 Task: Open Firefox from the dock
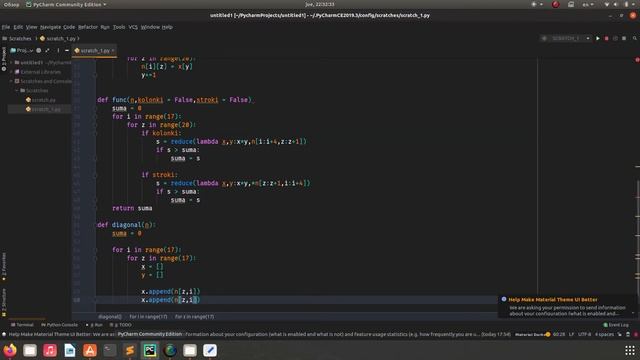point(10,350)
